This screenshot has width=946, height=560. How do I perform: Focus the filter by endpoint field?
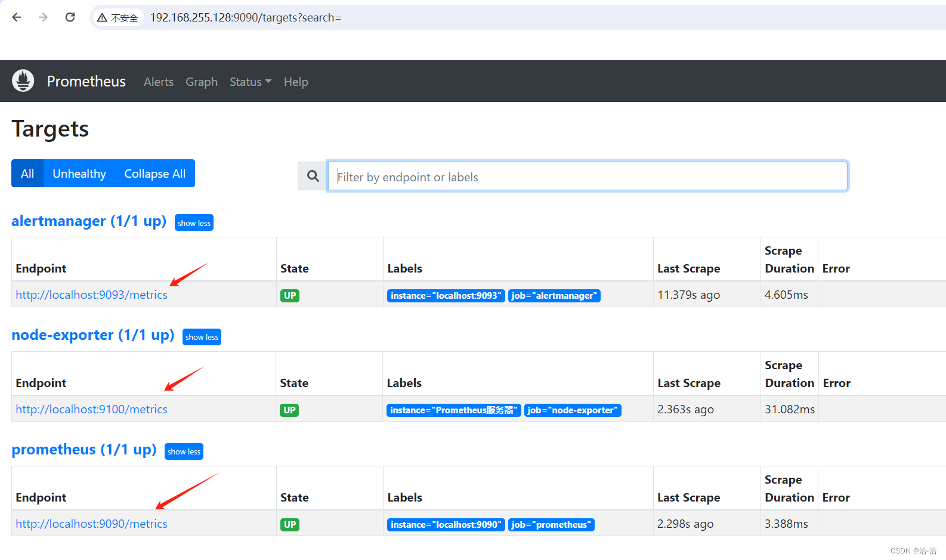point(588,176)
